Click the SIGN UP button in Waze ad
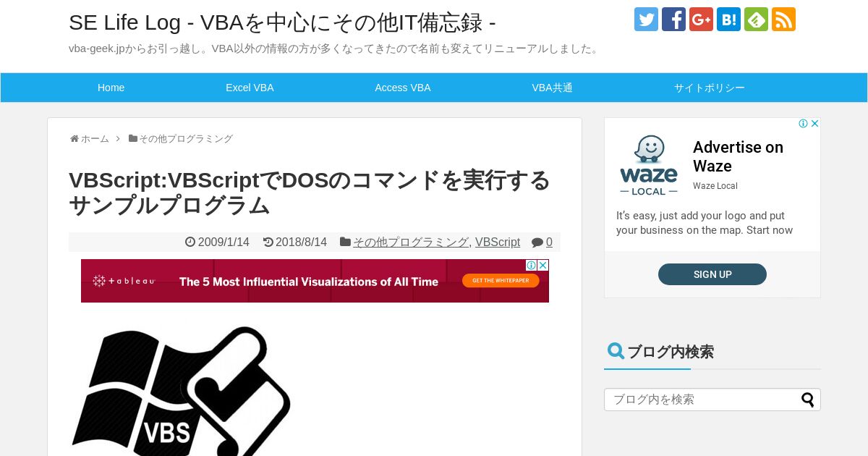 (x=712, y=274)
